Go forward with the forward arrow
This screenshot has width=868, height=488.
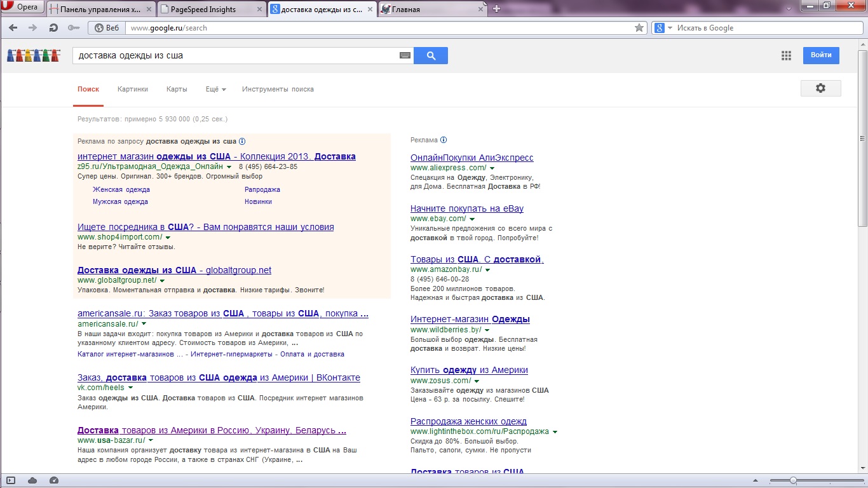[x=32, y=28]
